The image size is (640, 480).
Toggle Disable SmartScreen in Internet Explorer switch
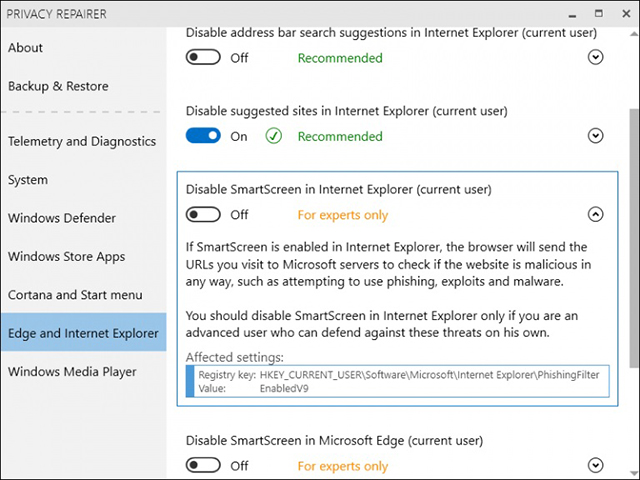tap(203, 214)
